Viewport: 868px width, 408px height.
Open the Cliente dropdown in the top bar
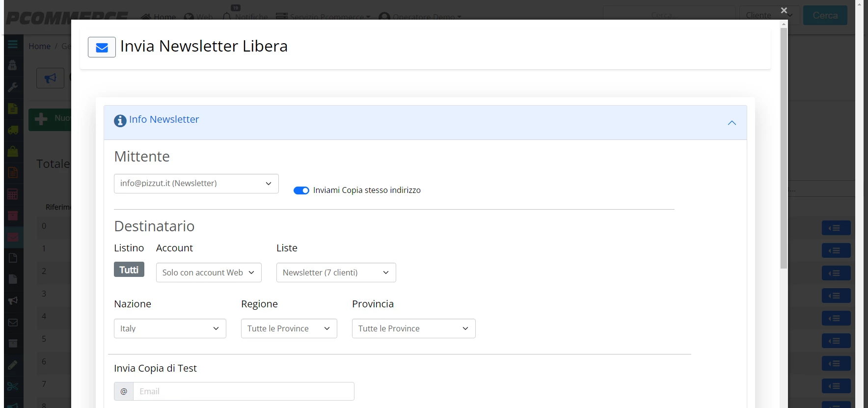(x=770, y=15)
